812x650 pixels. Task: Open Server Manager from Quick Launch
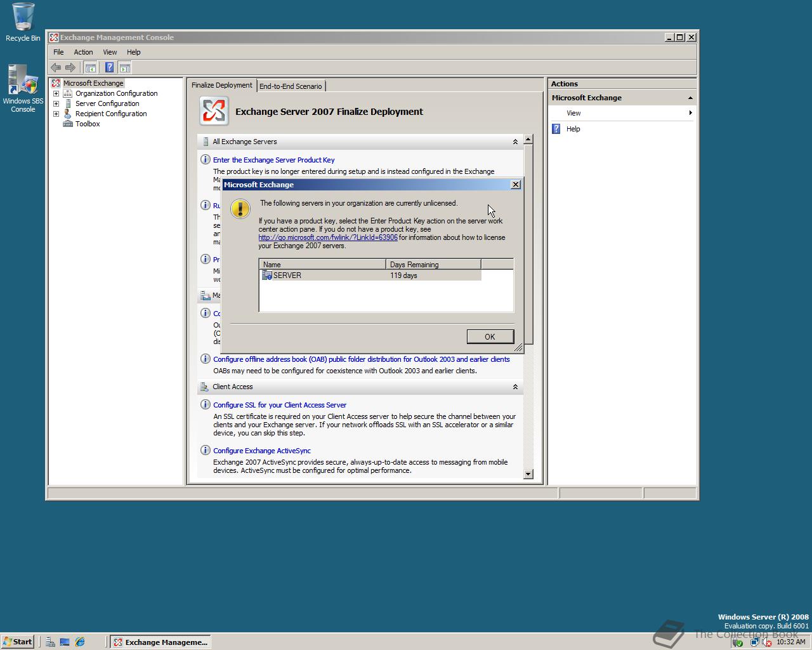(50, 642)
